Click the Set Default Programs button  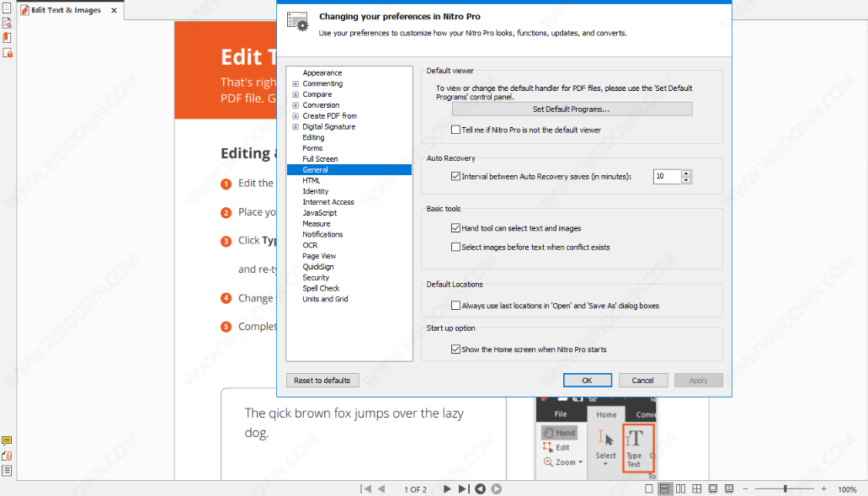coord(572,109)
